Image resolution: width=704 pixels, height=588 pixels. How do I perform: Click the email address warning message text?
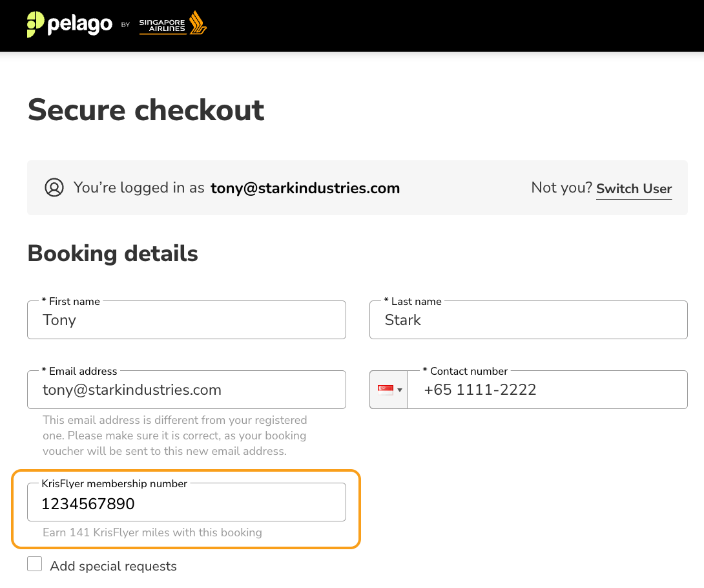coord(174,436)
